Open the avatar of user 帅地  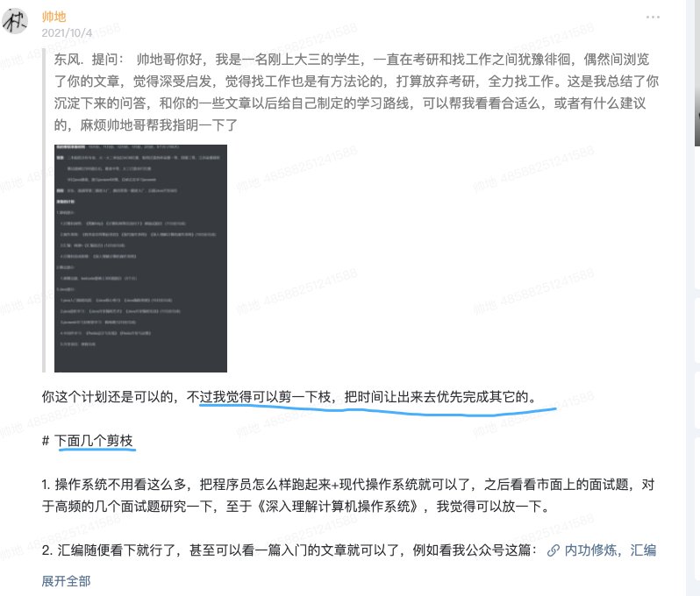(x=15, y=21)
